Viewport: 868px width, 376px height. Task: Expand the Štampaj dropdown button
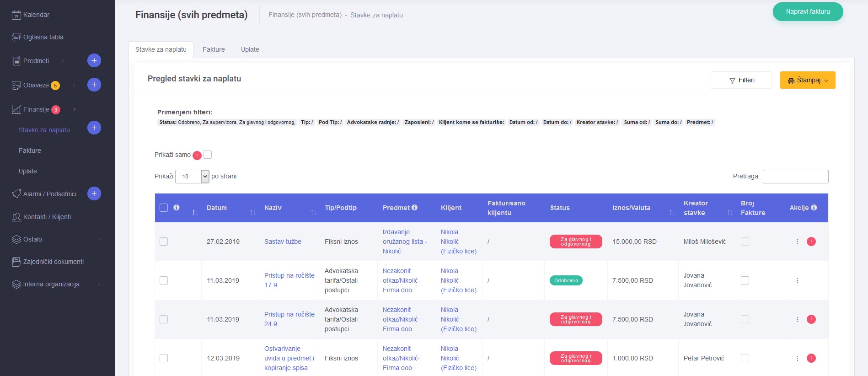807,80
